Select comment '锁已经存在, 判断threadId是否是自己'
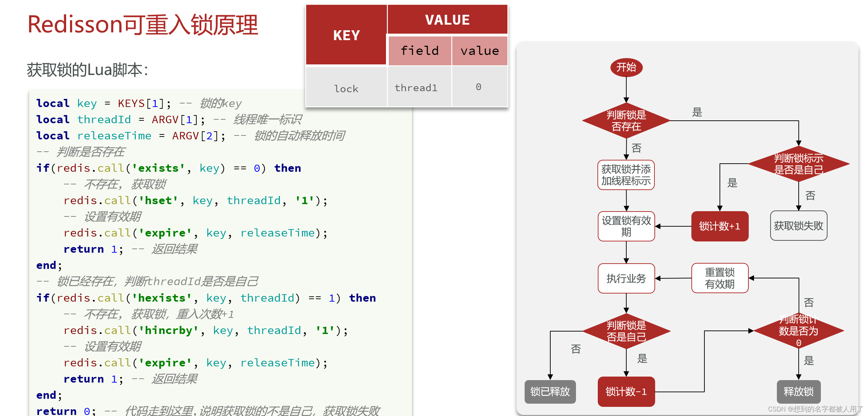 click(x=158, y=282)
